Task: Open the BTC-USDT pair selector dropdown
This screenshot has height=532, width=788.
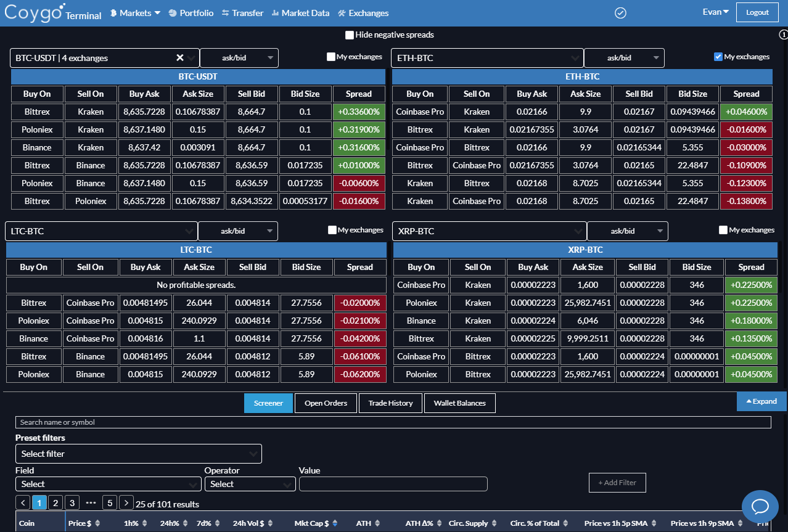Action: click(x=105, y=58)
